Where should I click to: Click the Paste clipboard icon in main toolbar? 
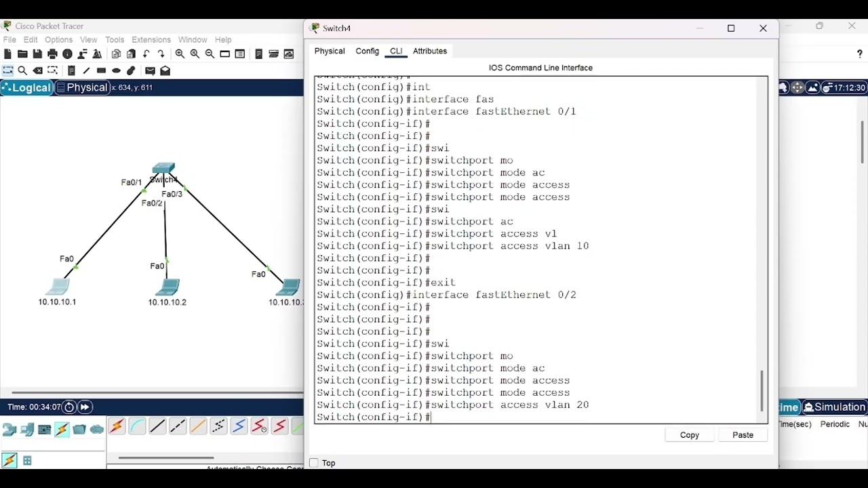pyautogui.click(x=131, y=54)
